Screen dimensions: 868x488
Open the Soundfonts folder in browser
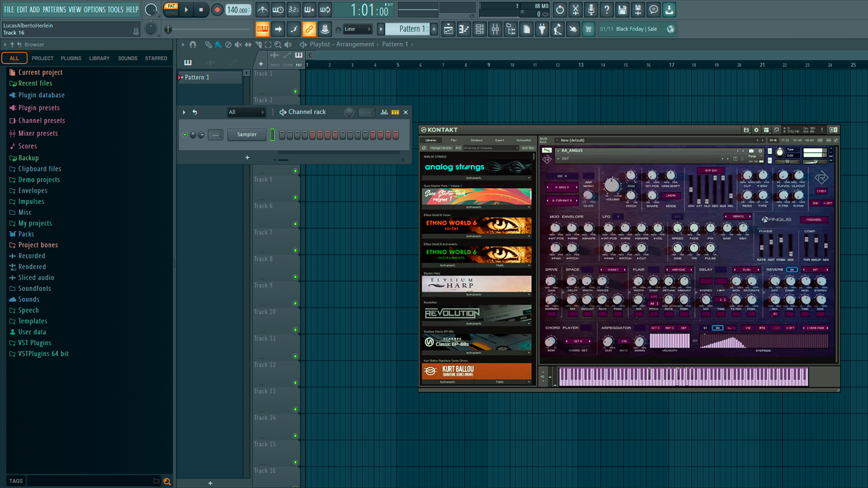point(34,288)
